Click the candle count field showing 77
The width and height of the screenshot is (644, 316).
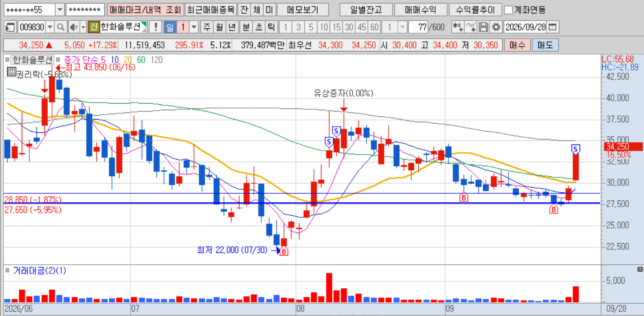pos(418,27)
